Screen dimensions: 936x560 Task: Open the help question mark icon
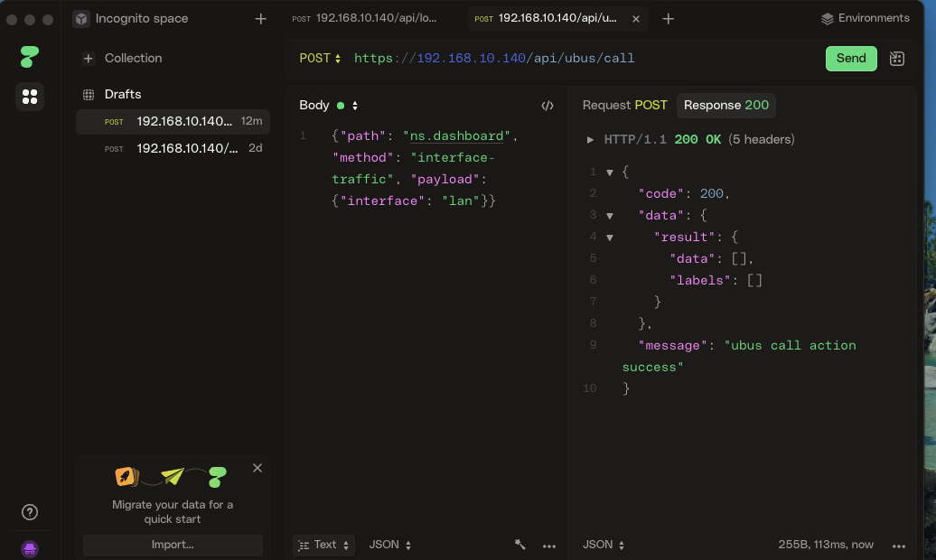29,512
